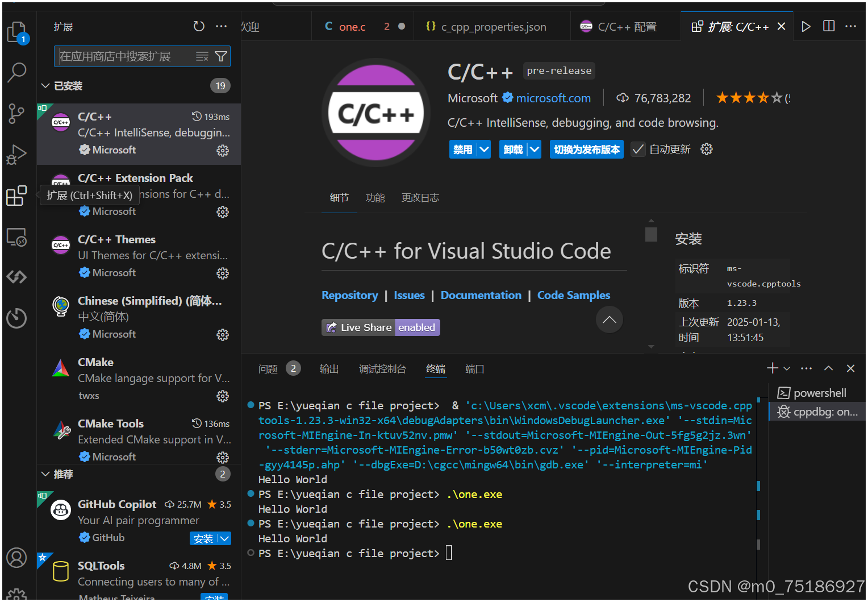Close the 扩展 C/C++ tab

[782, 26]
